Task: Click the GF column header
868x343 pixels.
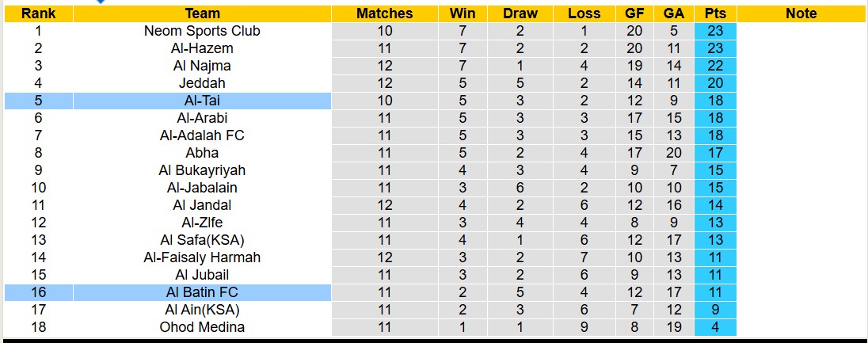Action: tap(634, 13)
